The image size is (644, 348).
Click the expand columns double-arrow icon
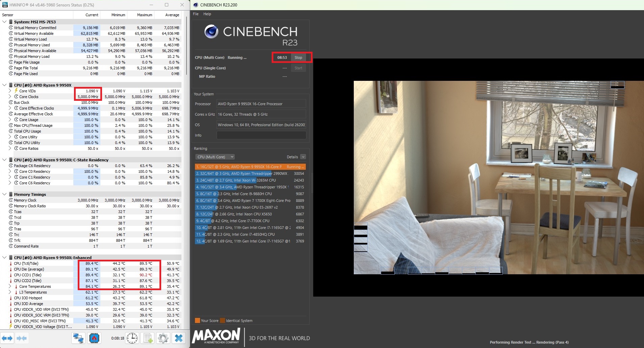(7, 338)
